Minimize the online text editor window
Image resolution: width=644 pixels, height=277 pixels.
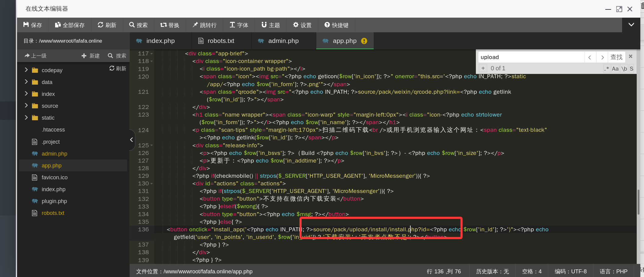click(x=608, y=9)
